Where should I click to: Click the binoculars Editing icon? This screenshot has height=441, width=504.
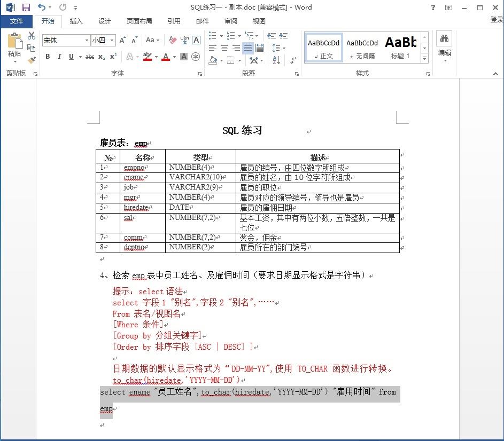[x=445, y=38]
